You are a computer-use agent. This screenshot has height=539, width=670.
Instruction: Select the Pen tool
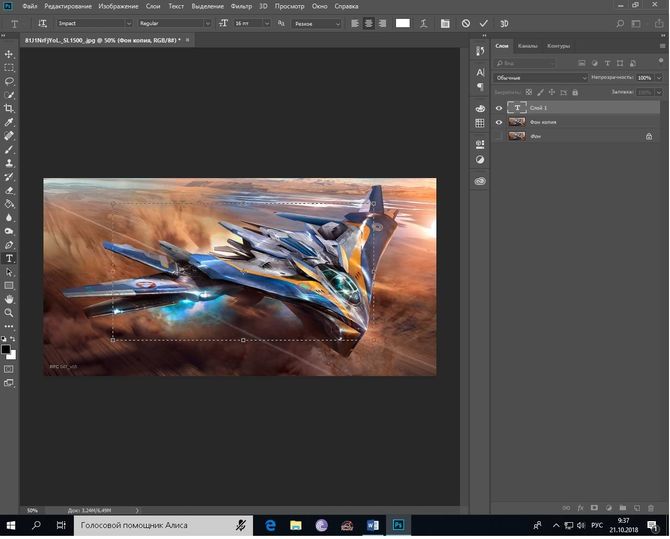coord(9,245)
